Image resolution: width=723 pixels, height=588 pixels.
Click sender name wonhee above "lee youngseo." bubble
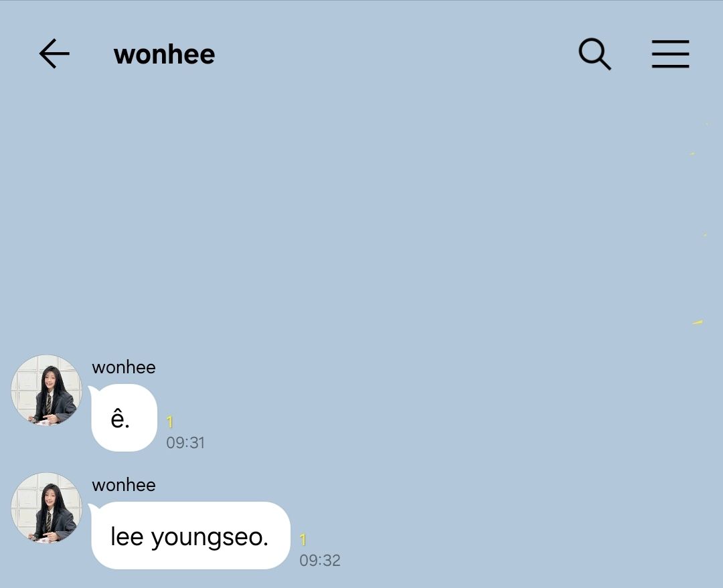124,485
